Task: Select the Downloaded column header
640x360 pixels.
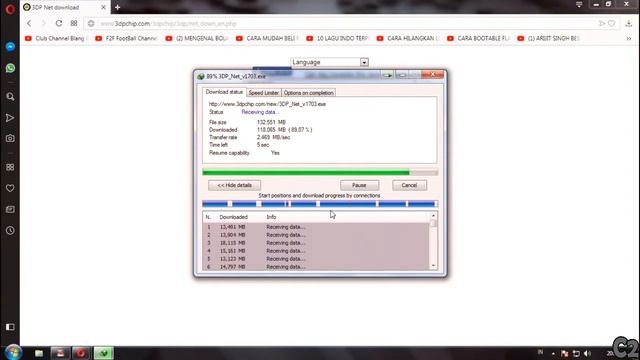Action: 233,217
